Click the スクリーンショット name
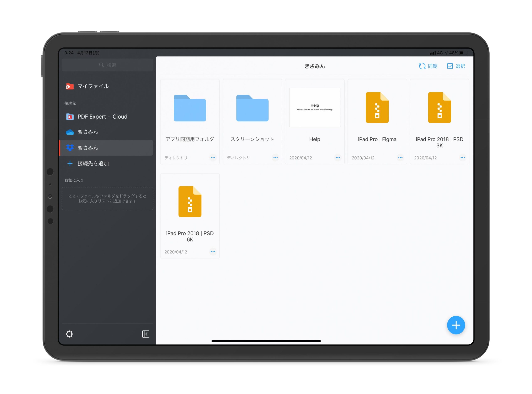Image resolution: width=532 pixels, height=394 pixels. [x=252, y=139]
